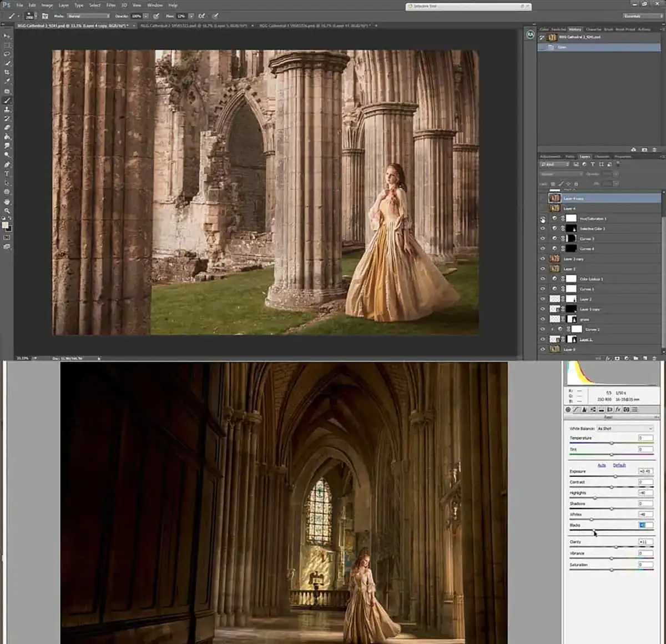Switch to the Channels panel tab
Image resolution: width=666 pixels, height=644 pixels.
click(x=602, y=157)
